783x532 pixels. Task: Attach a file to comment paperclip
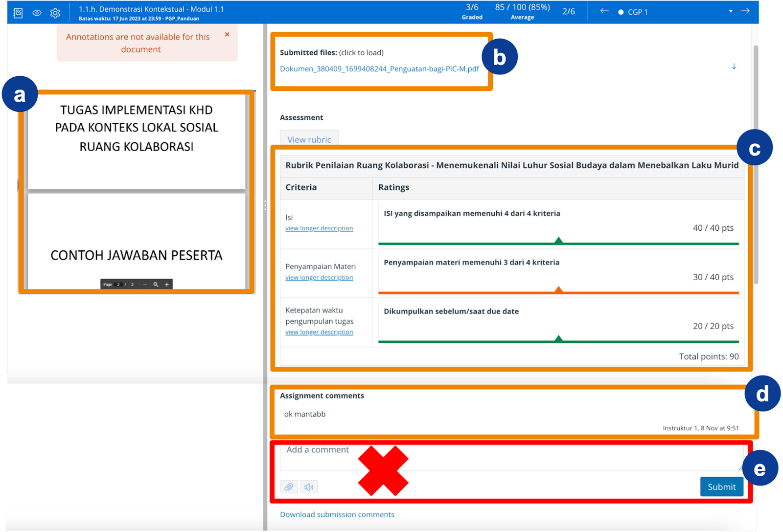289,487
